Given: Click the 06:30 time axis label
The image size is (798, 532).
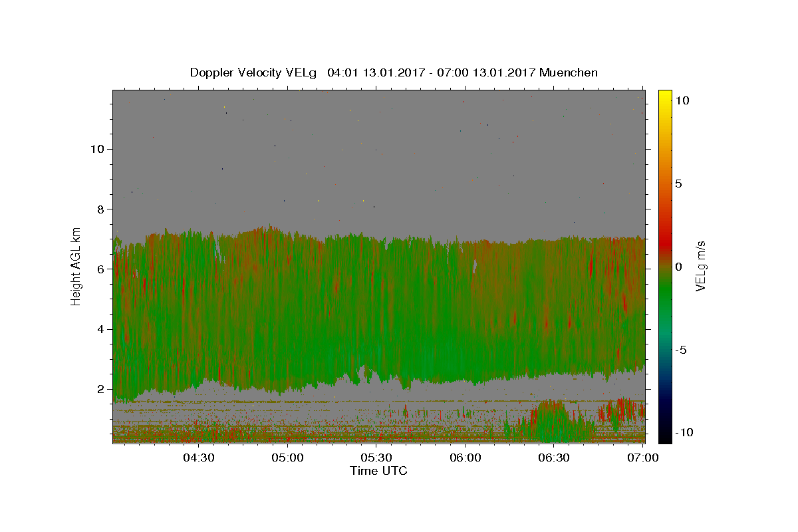Looking at the screenshot, I should 555,458.
